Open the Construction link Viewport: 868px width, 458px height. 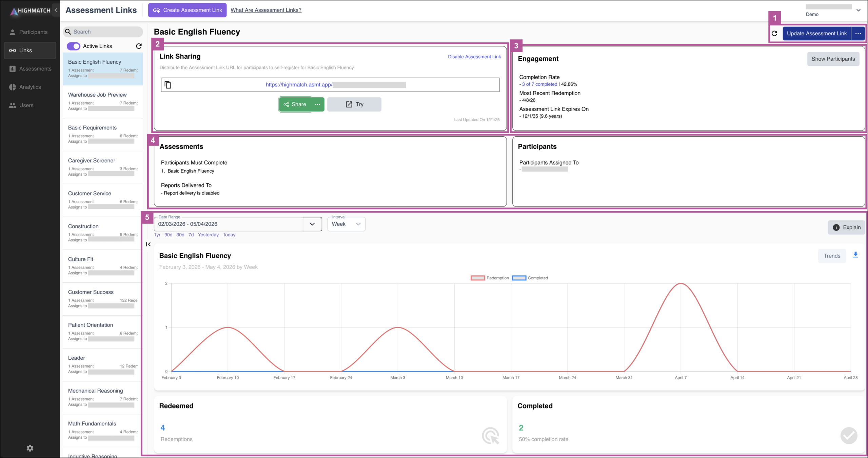pyautogui.click(x=103, y=233)
